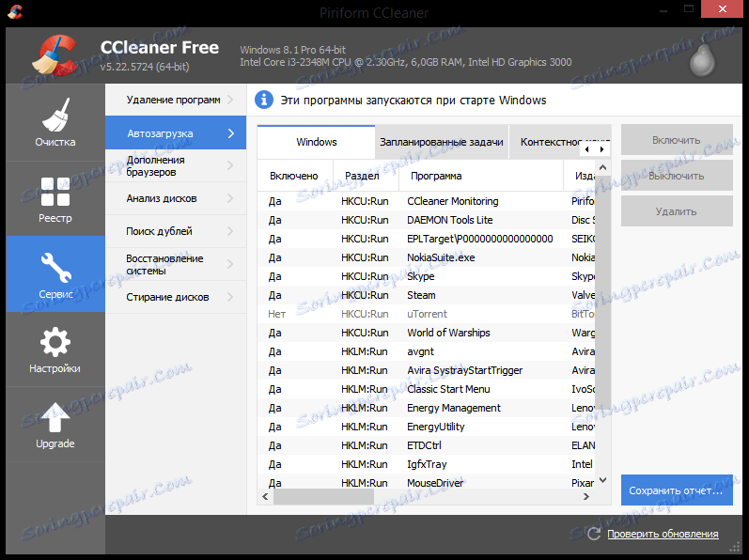This screenshot has width=749, height=560.
Task: Click horizontal scrollbar right arrow
Action: (586, 496)
